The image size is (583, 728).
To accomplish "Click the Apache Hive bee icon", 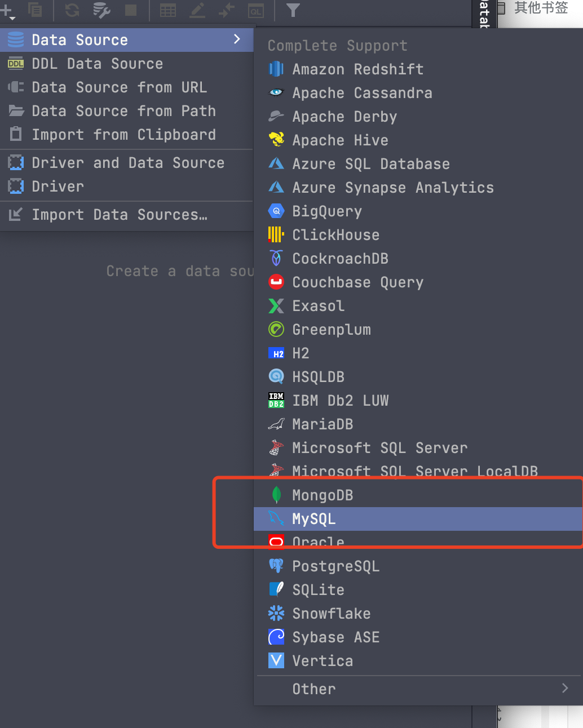I will [276, 139].
